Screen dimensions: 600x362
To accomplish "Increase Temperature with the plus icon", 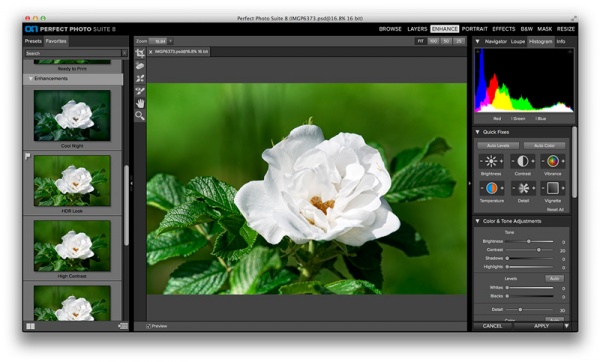I will (502, 188).
